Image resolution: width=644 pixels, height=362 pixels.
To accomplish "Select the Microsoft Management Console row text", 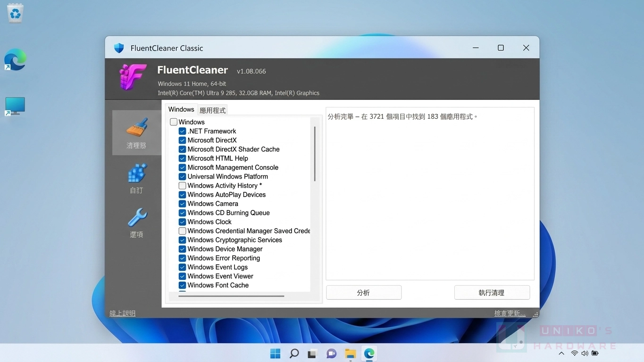I will click(x=233, y=167).
